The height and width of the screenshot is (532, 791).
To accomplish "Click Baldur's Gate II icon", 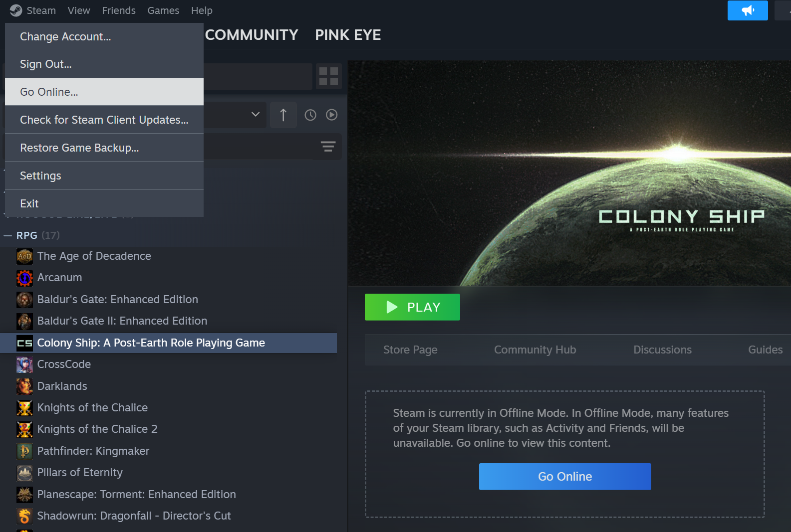I will (24, 321).
